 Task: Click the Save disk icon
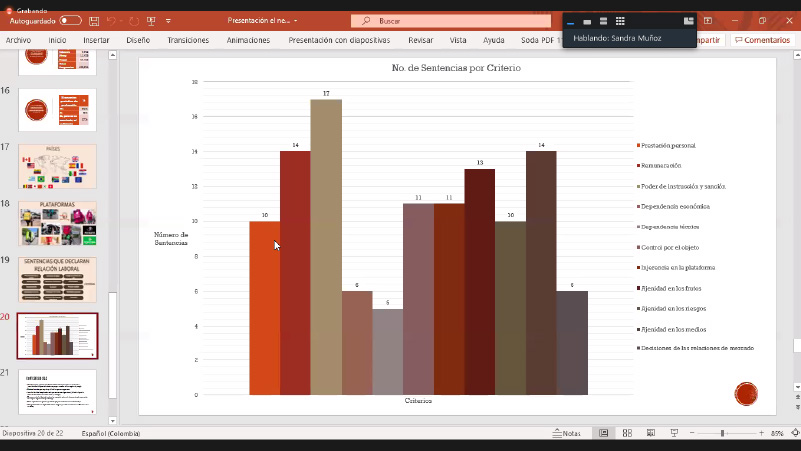pos(94,21)
